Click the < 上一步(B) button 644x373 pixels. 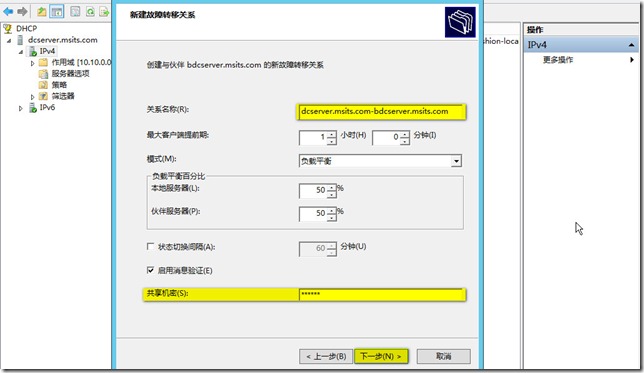click(326, 356)
